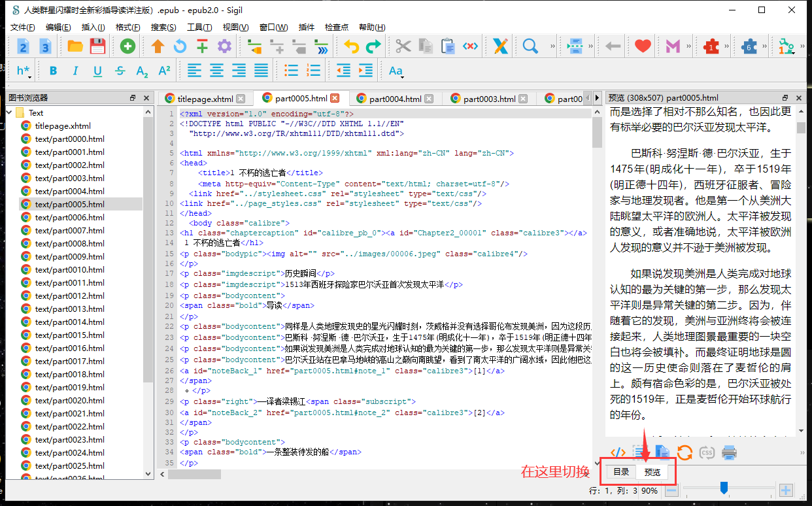
Task: Open the purple gear settings icon
Action: (224, 46)
